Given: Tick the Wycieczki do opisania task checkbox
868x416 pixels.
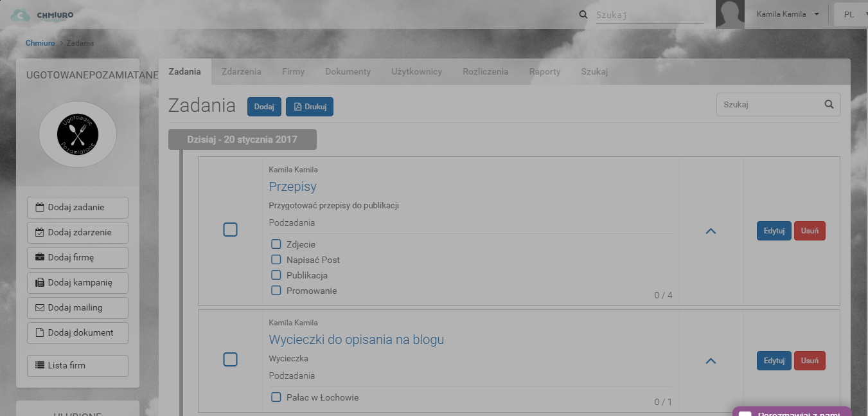Looking at the screenshot, I should [x=230, y=359].
